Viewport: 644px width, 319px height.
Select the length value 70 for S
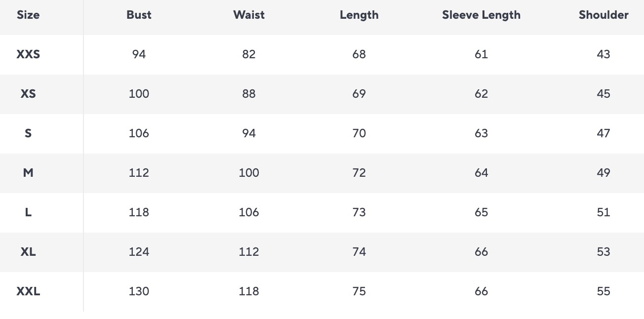[x=359, y=133]
